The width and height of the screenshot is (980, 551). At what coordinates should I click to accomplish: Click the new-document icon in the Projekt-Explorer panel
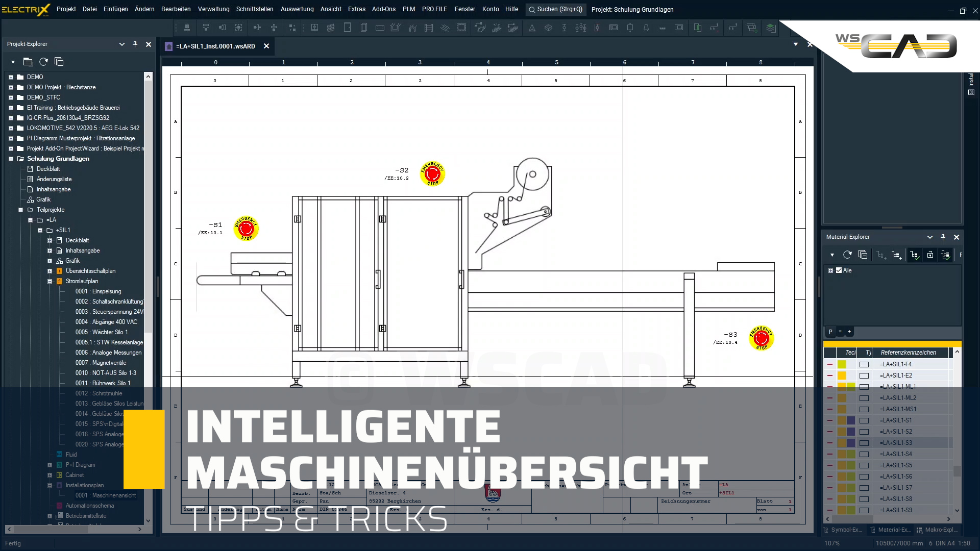tap(28, 62)
